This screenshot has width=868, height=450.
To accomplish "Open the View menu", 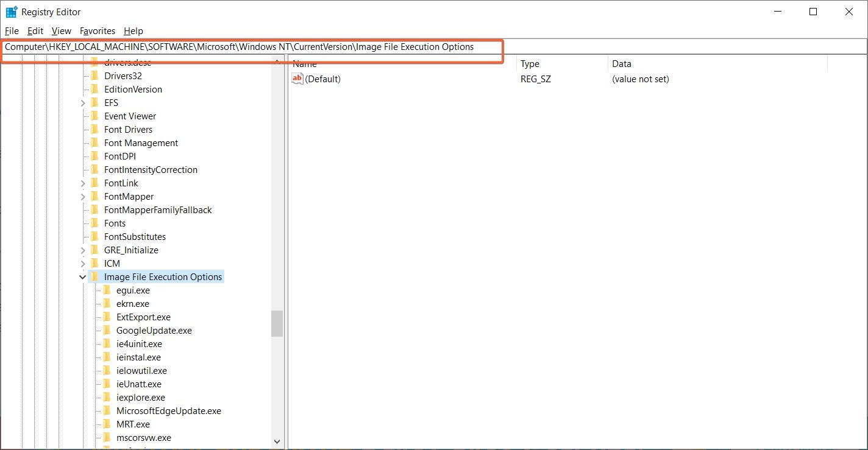I will [x=62, y=30].
